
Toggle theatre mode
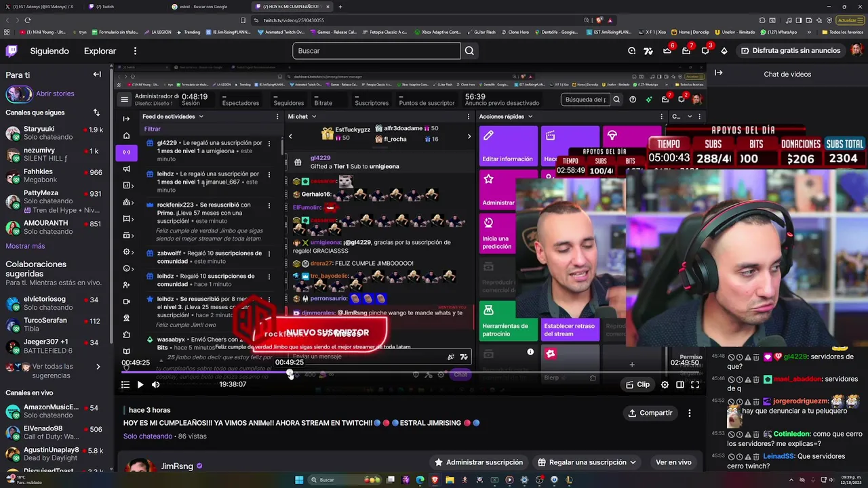(x=679, y=385)
